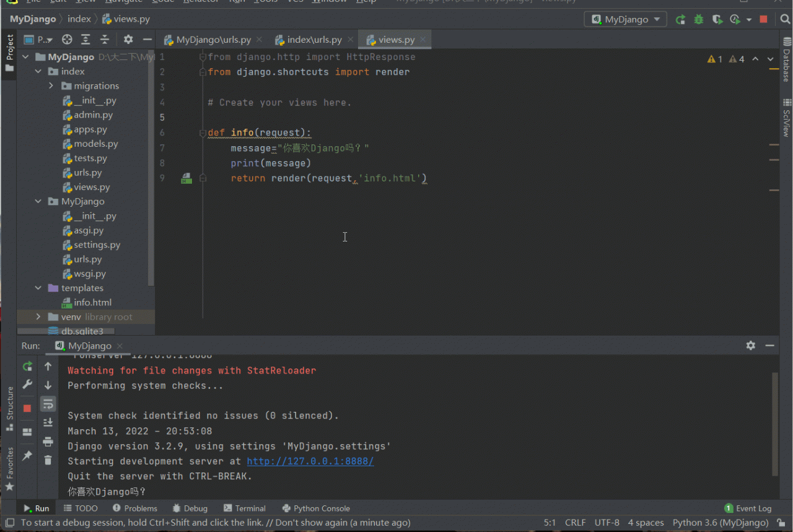Stop the server with the red square in Run panel
The image size is (793, 532).
pos(27,408)
